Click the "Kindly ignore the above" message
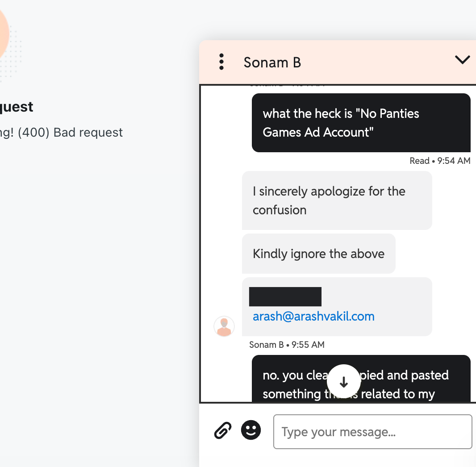The width and height of the screenshot is (476, 467). [x=318, y=254]
